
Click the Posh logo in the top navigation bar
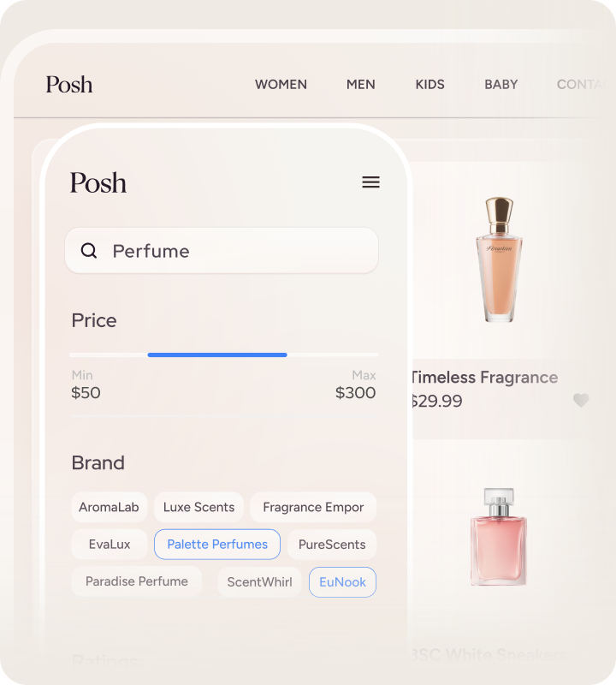pyautogui.click(x=69, y=84)
